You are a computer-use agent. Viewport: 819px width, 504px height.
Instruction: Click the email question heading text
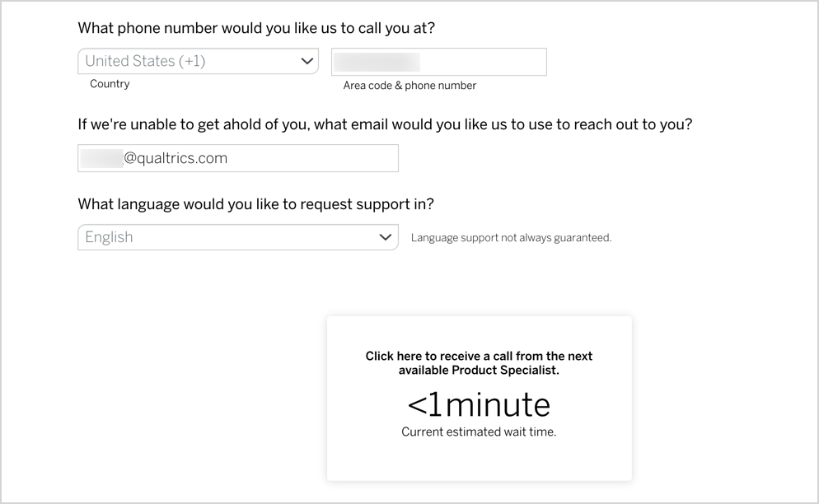pyautogui.click(x=385, y=125)
